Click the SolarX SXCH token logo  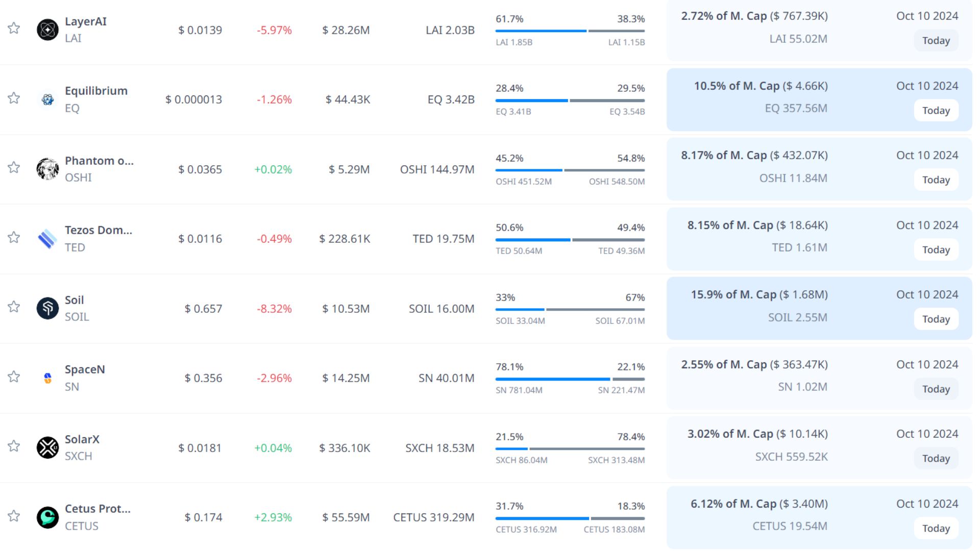click(x=47, y=447)
